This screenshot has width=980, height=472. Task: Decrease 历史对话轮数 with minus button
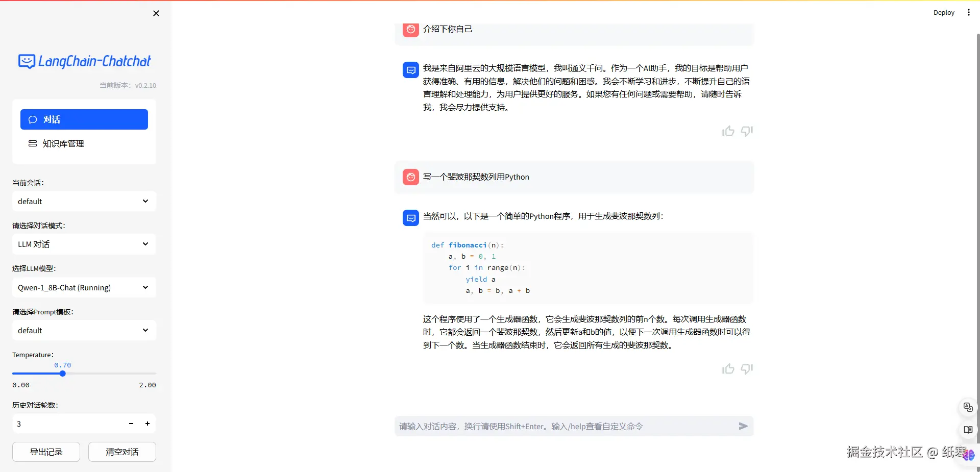[x=131, y=424]
